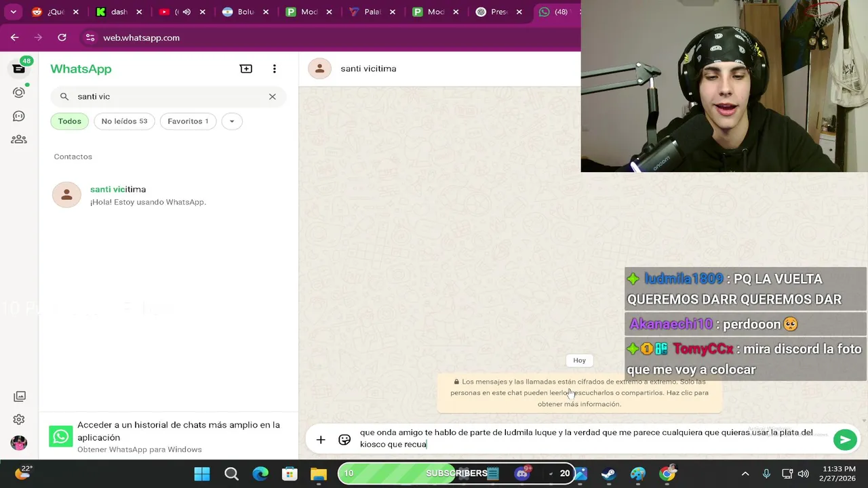868x488 pixels.
Task: Click the WhatsApp app promo icon
Action: click(x=60, y=436)
